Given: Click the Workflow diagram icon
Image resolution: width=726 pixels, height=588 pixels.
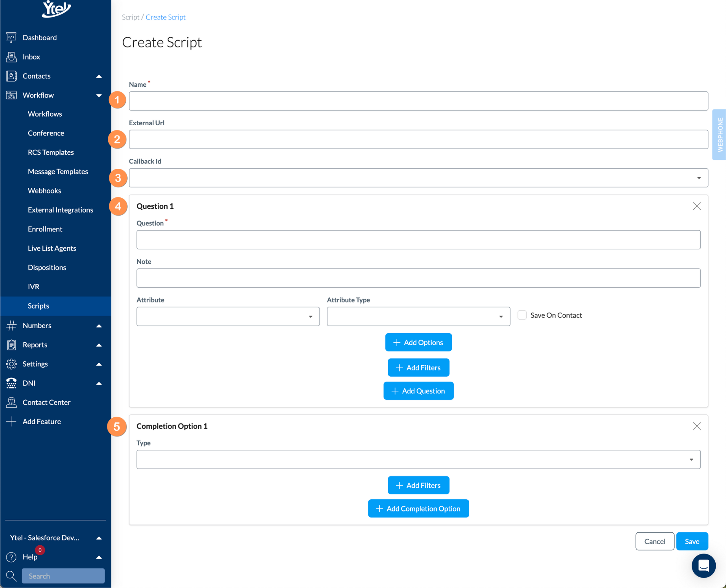Looking at the screenshot, I should pyautogui.click(x=11, y=95).
